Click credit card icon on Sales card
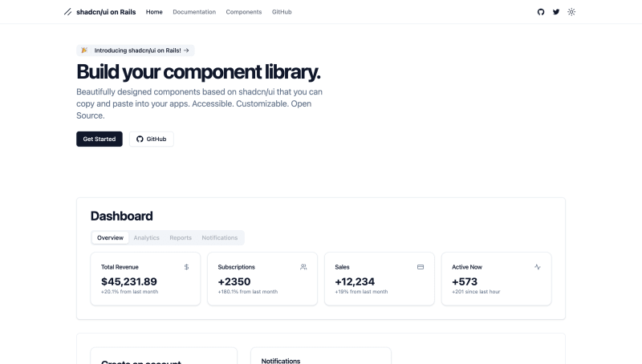The height and width of the screenshot is (364, 642). [x=421, y=267]
